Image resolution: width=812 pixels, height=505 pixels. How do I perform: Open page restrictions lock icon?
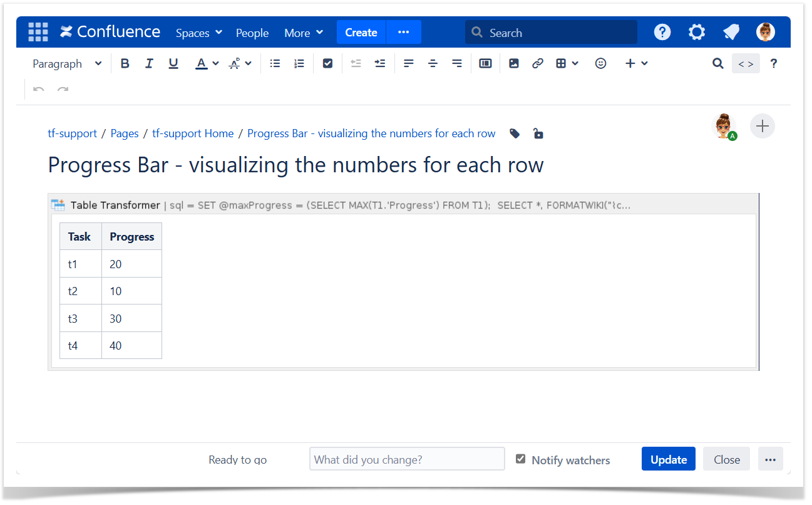coord(538,133)
